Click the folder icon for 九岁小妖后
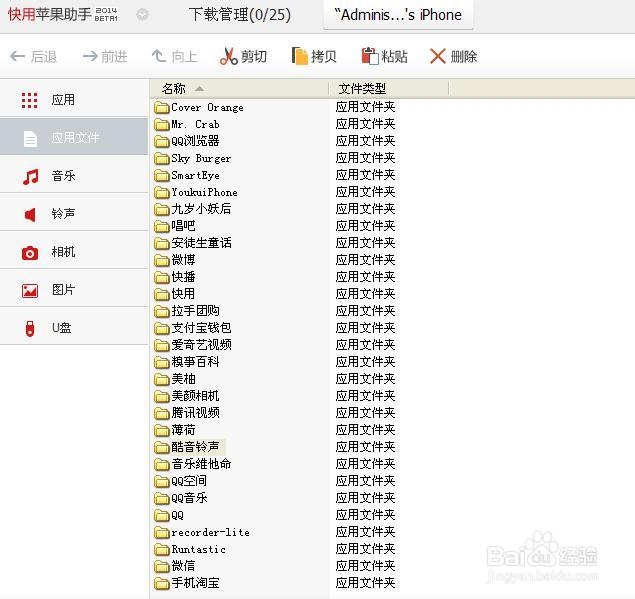The image size is (635, 599). [162, 210]
